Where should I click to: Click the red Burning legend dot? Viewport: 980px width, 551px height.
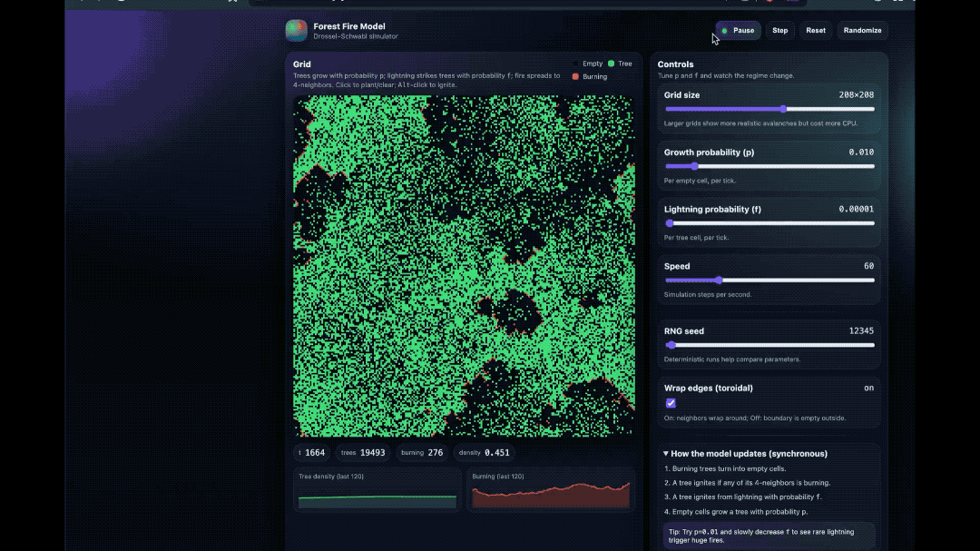(x=575, y=77)
